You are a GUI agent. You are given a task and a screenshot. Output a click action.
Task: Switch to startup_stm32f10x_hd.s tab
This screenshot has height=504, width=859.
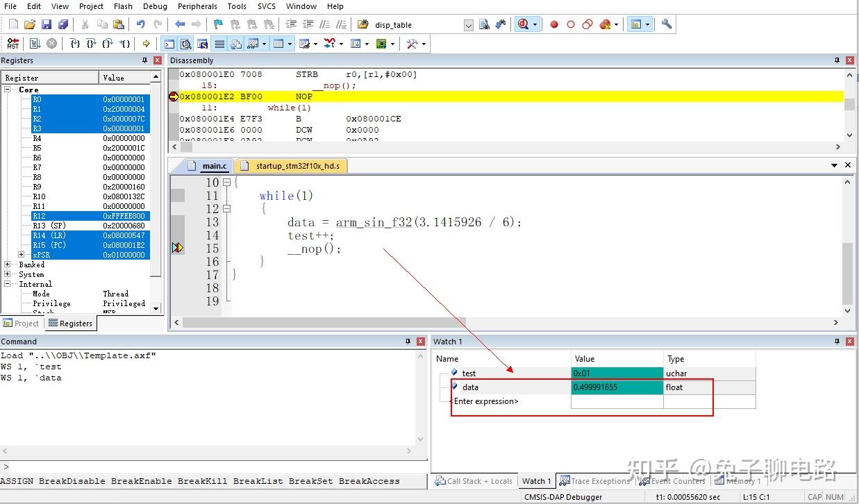291,166
